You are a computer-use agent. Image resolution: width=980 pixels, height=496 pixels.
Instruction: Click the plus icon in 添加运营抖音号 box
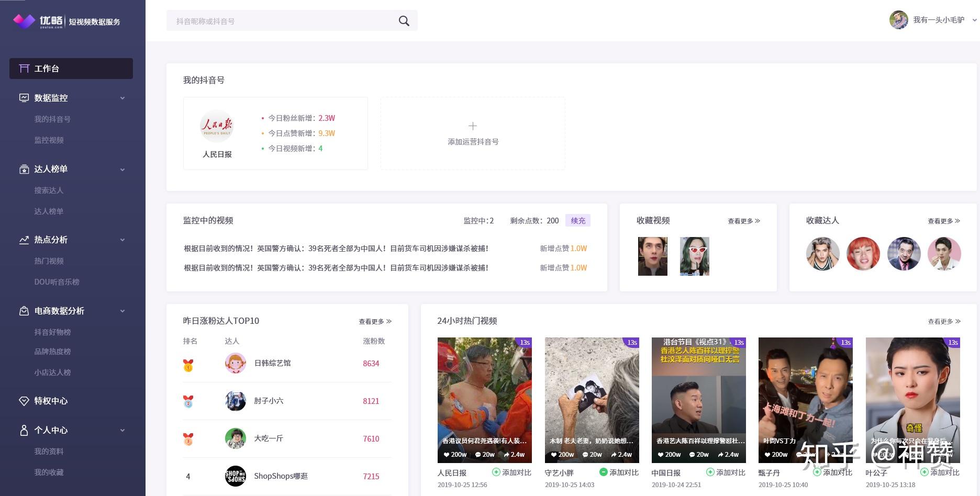[473, 126]
